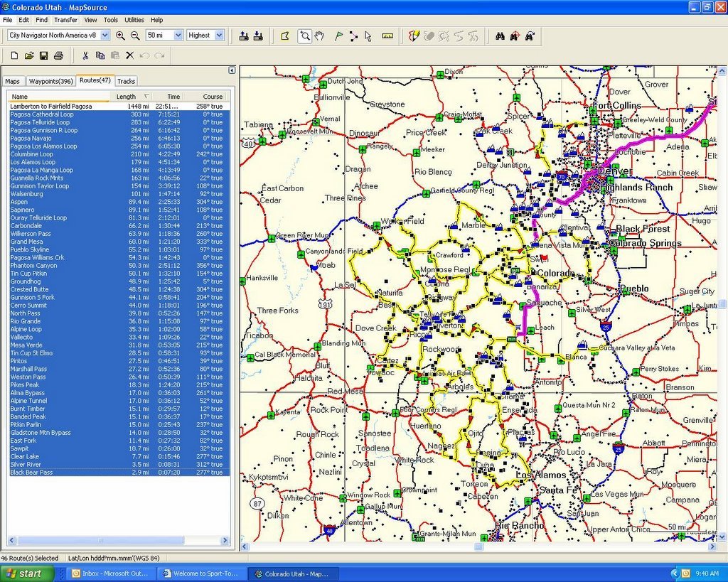Select the Hand pan tool
This screenshot has width=728, height=582.
pyautogui.click(x=319, y=36)
